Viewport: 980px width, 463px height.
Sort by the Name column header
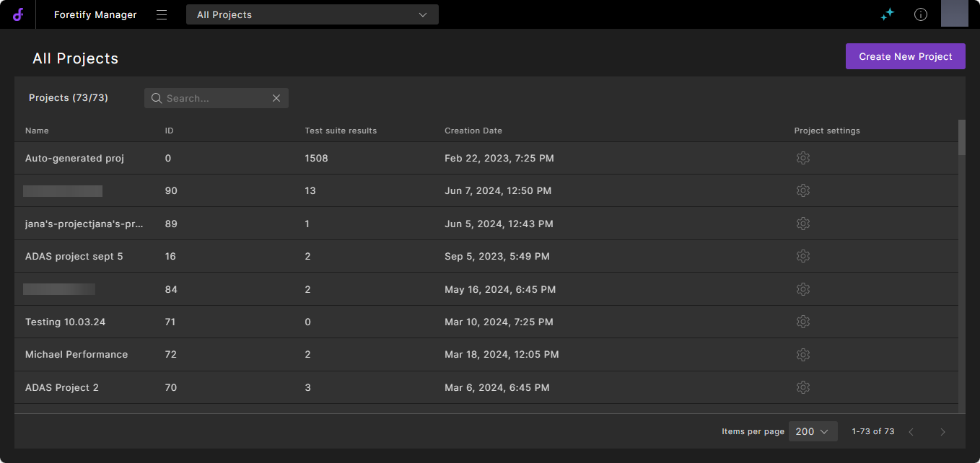tap(37, 131)
